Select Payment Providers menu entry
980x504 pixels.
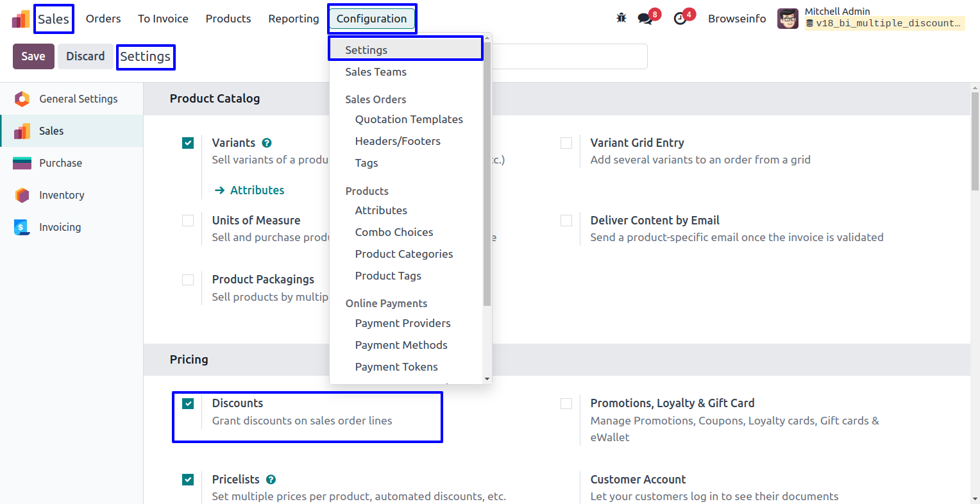point(403,323)
